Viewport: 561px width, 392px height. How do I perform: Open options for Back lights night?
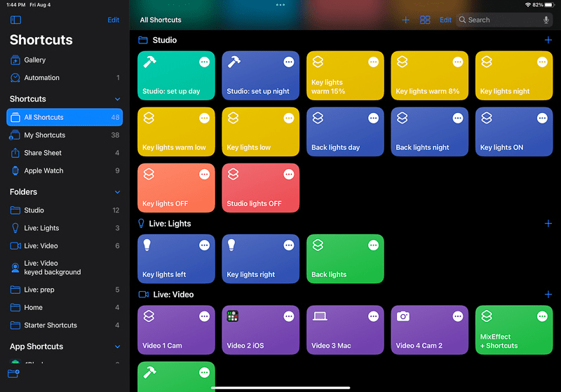[458, 118]
